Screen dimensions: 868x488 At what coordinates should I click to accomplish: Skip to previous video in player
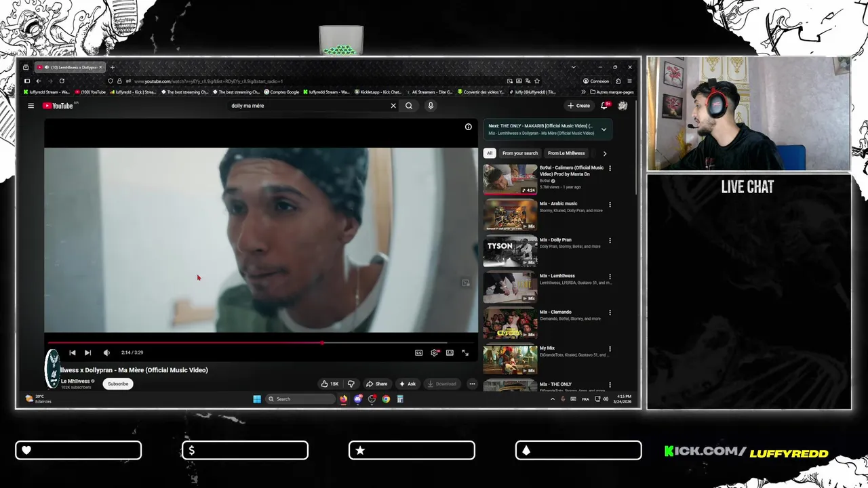coord(73,352)
